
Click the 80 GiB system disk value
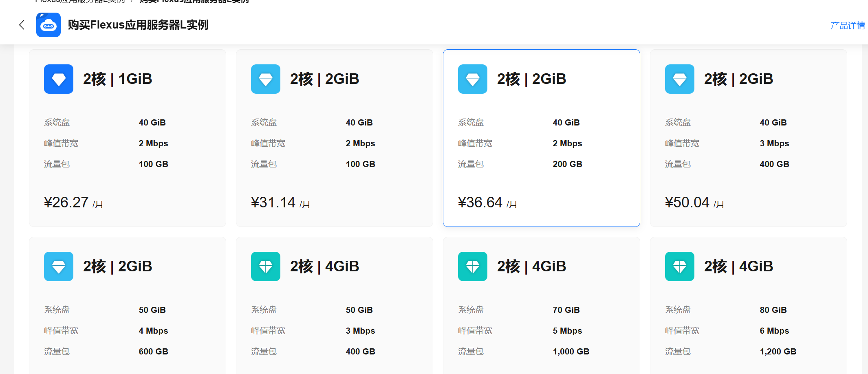pos(773,310)
